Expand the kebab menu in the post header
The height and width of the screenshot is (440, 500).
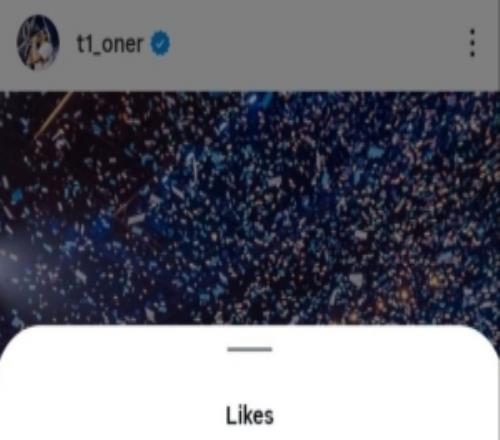pos(472,43)
